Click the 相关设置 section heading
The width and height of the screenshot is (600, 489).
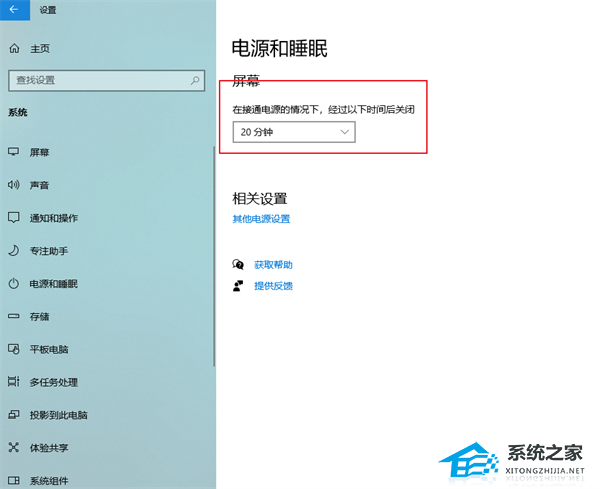coord(259,199)
